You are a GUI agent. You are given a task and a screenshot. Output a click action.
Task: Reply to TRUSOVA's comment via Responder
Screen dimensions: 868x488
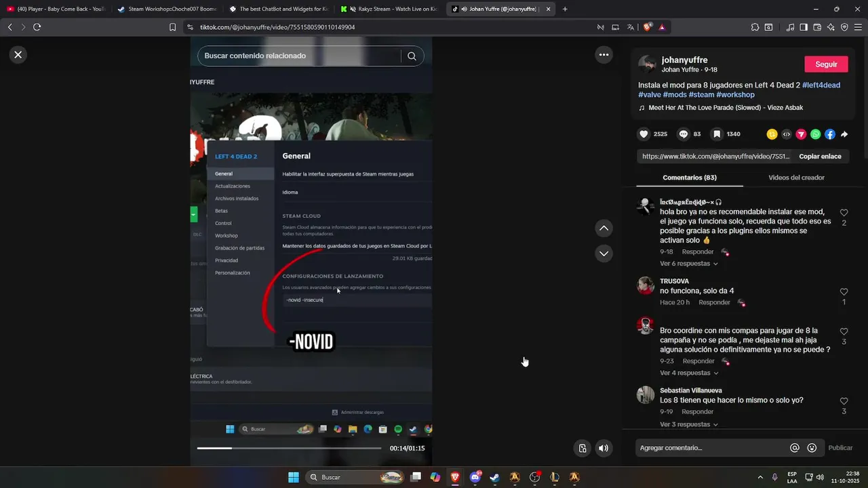click(x=714, y=302)
